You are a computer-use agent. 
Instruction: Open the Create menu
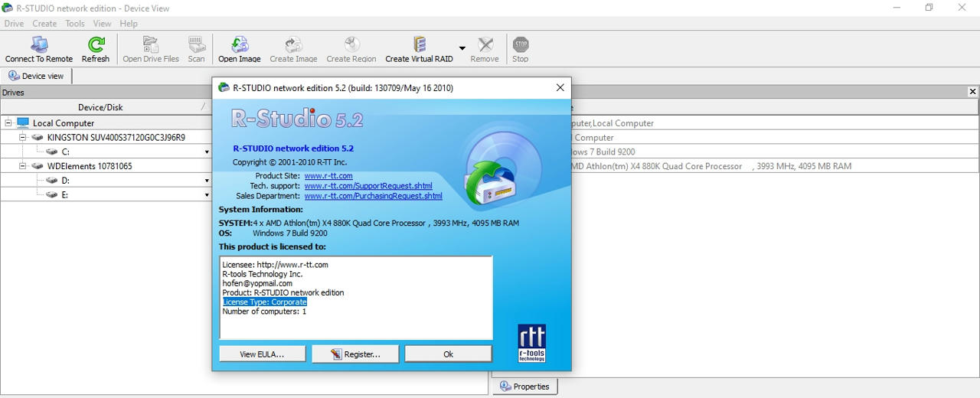tap(44, 24)
